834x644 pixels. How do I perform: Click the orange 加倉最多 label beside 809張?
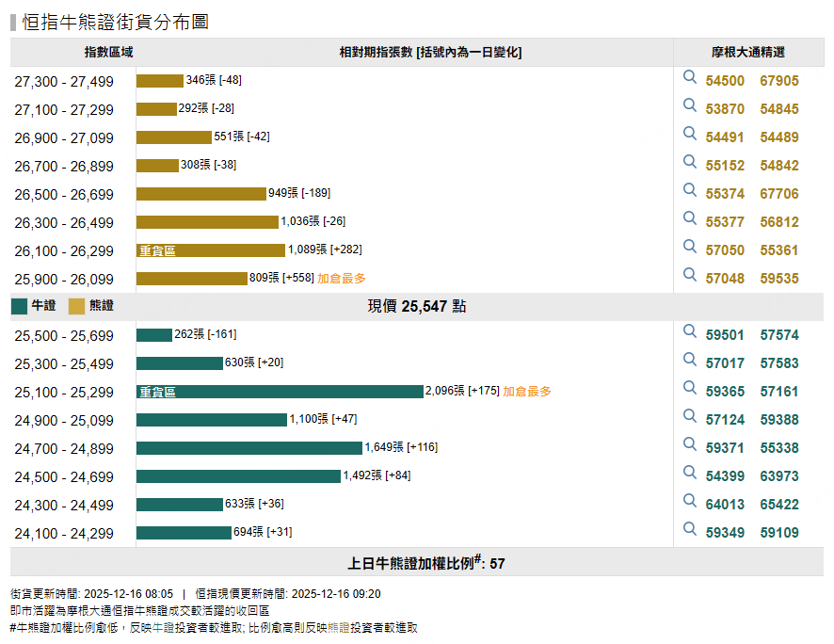(x=342, y=278)
